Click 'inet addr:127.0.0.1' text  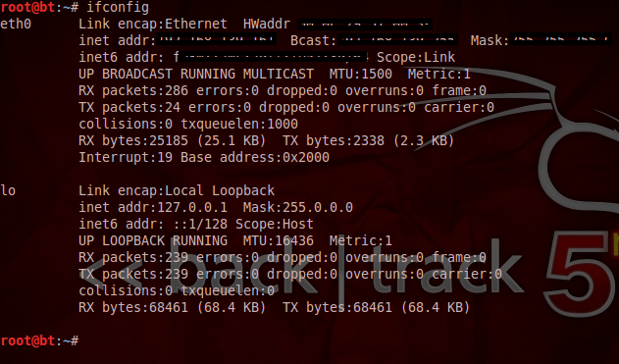point(153,207)
